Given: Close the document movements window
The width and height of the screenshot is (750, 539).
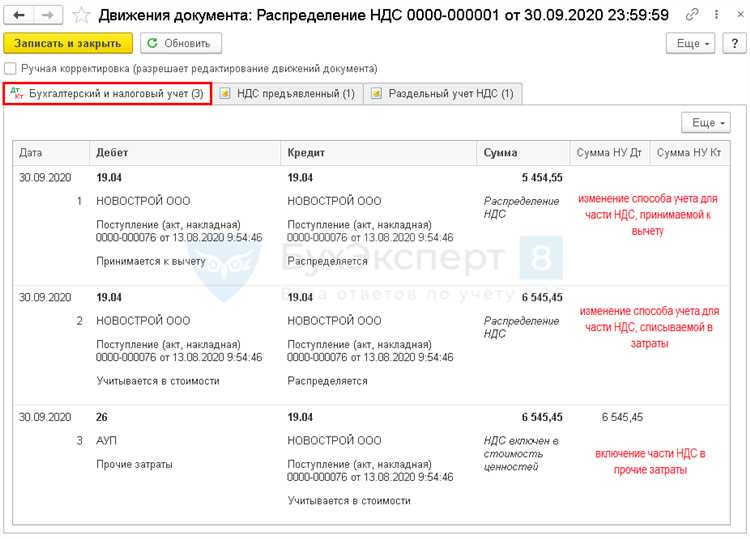Looking at the screenshot, I should click(739, 15).
